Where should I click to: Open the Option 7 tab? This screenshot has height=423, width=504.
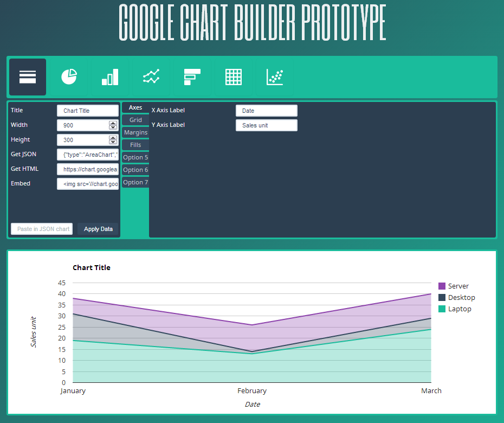135,182
